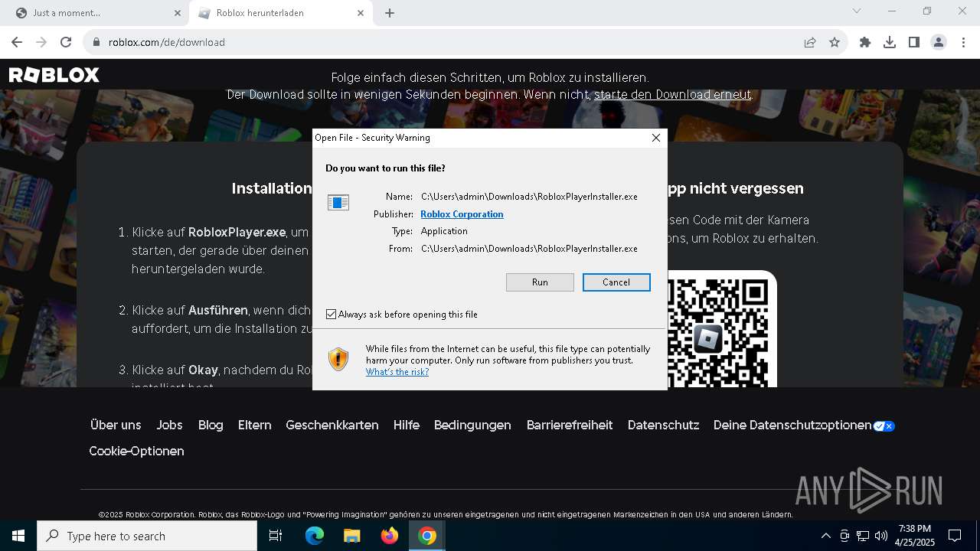This screenshot has width=980, height=551.
Task: Open 'Geschenkkarten' footer link
Action: coord(332,425)
